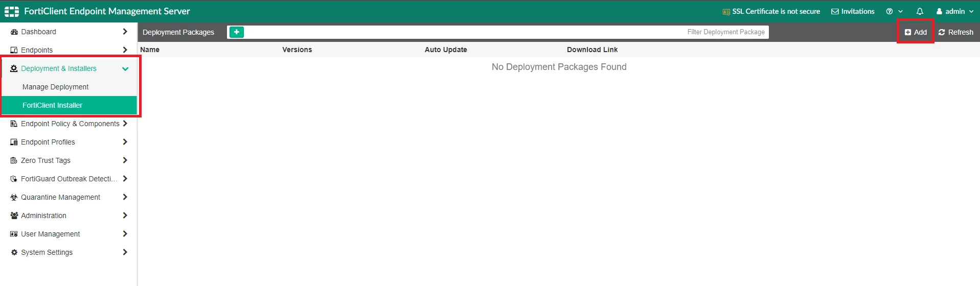
Task: Open the Zero Trust Tags menu
Action: coord(45,160)
